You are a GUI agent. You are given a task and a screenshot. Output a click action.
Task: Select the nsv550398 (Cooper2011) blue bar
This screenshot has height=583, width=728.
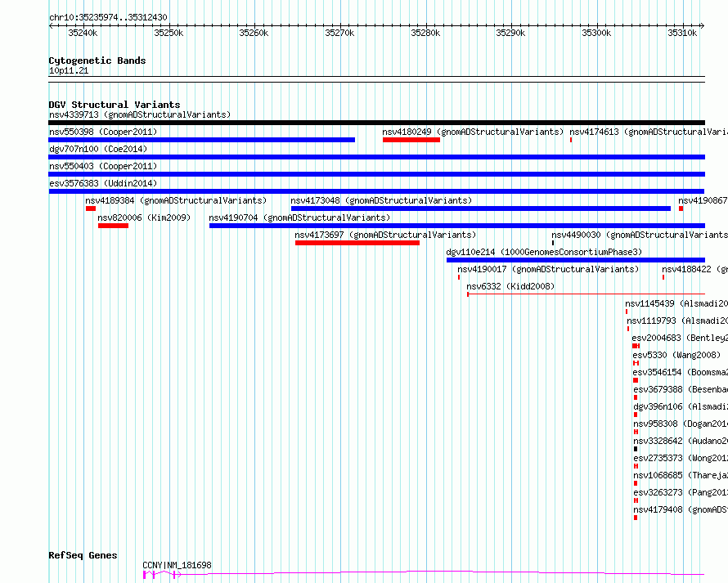click(201, 140)
